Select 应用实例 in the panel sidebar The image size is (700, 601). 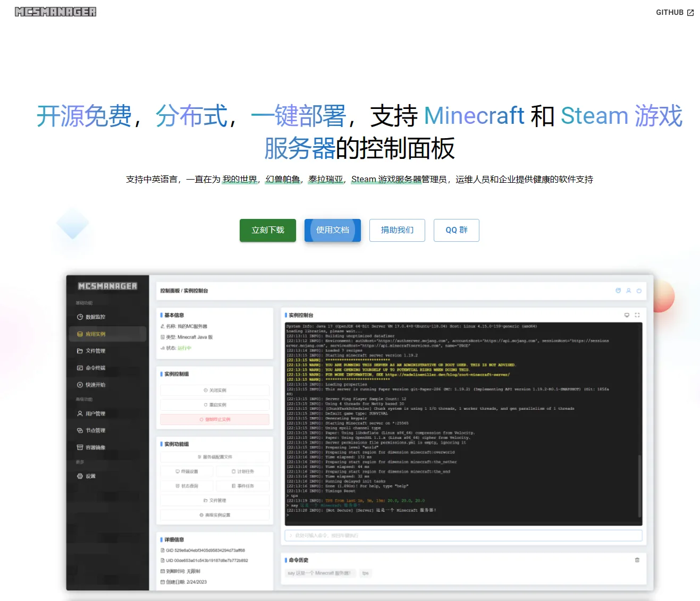coord(107,334)
